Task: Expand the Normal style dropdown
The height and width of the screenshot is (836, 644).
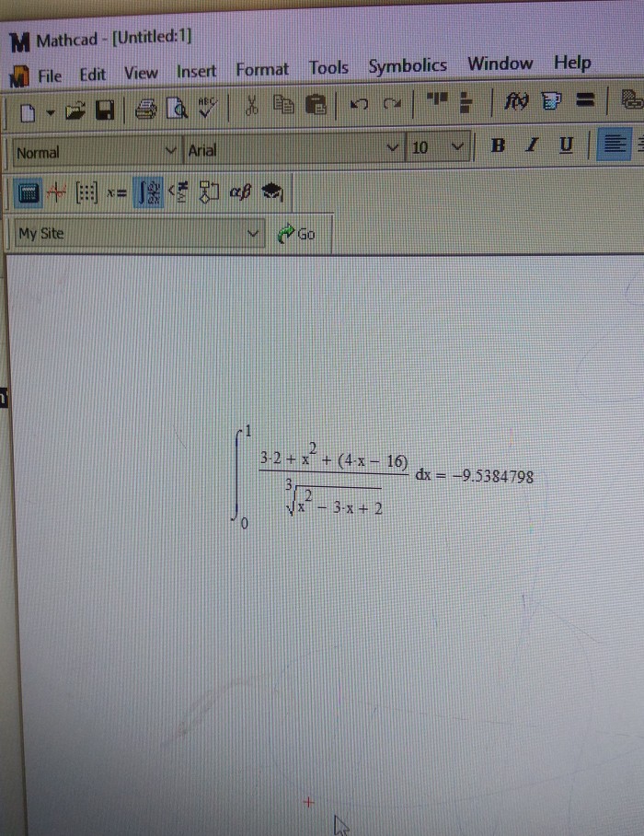Action: click(170, 150)
